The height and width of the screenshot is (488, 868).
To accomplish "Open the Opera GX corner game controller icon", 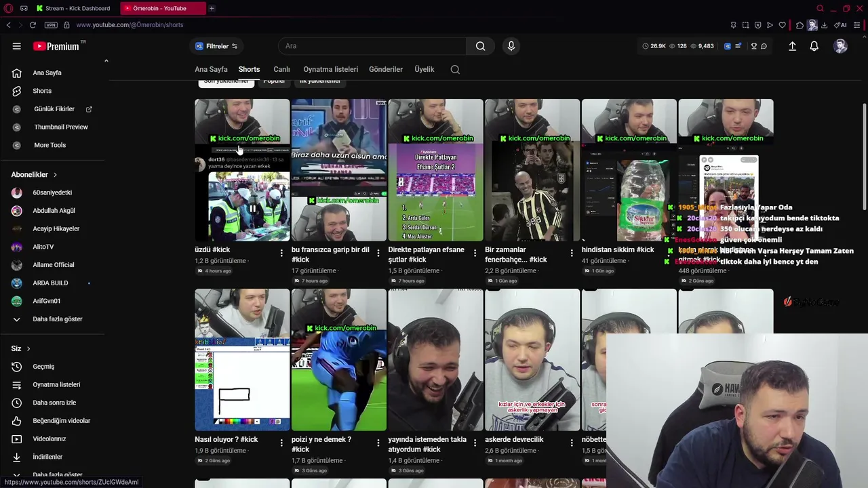I will pyautogui.click(x=24, y=8).
